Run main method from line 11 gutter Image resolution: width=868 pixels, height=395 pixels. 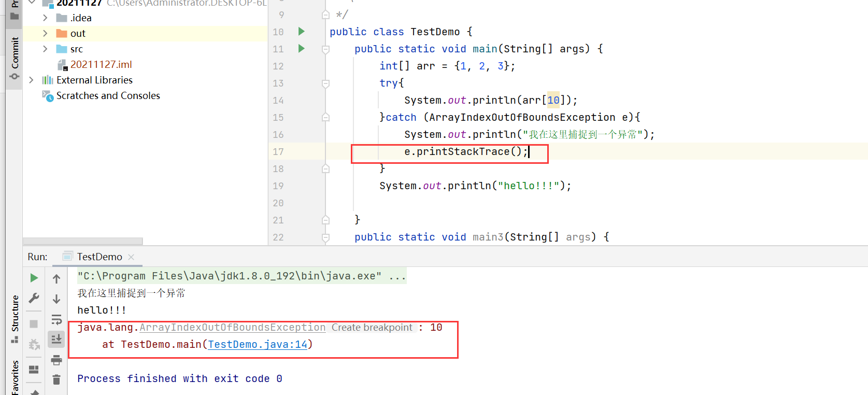pyautogui.click(x=302, y=49)
